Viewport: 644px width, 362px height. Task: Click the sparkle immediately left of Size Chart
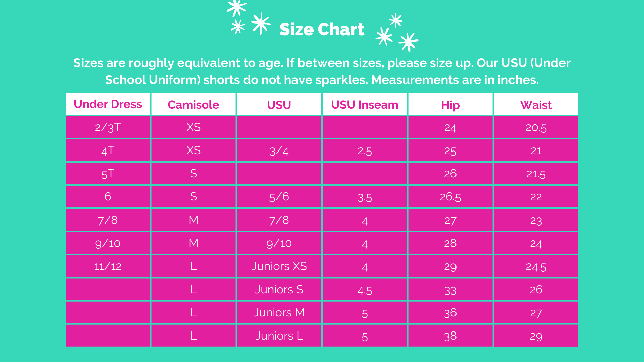pyautogui.click(x=261, y=23)
